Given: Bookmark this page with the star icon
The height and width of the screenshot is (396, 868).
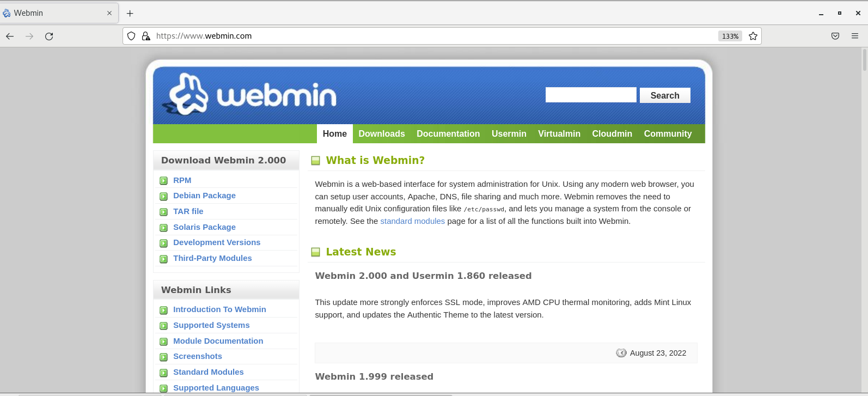Looking at the screenshot, I should click(x=753, y=36).
